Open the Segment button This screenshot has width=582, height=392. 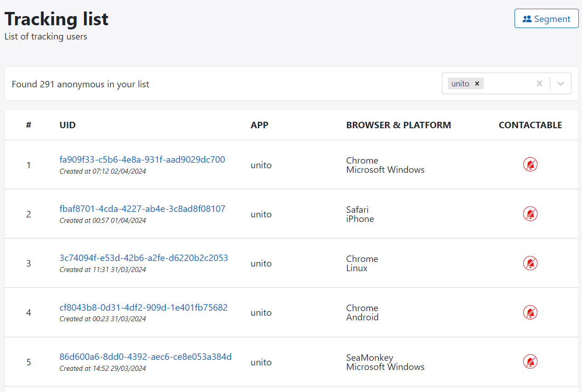pyautogui.click(x=546, y=19)
